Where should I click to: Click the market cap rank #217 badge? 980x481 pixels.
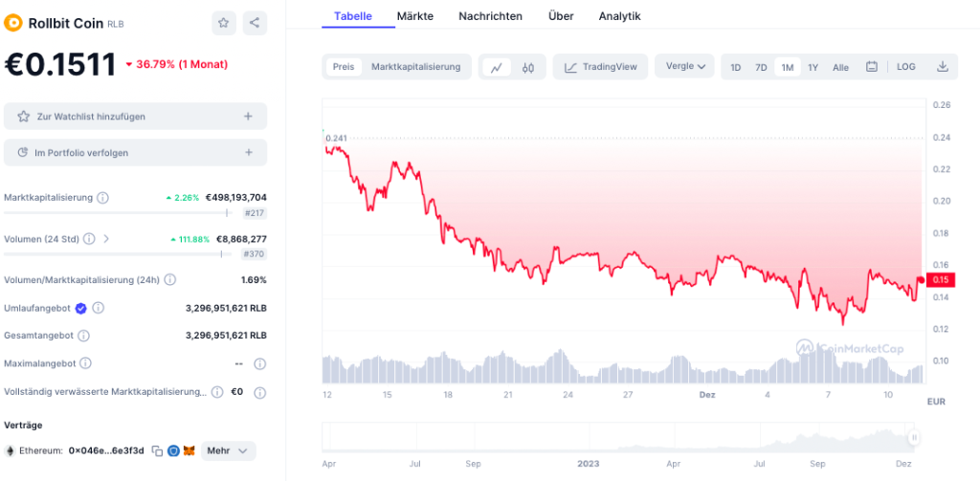pos(255,213)
